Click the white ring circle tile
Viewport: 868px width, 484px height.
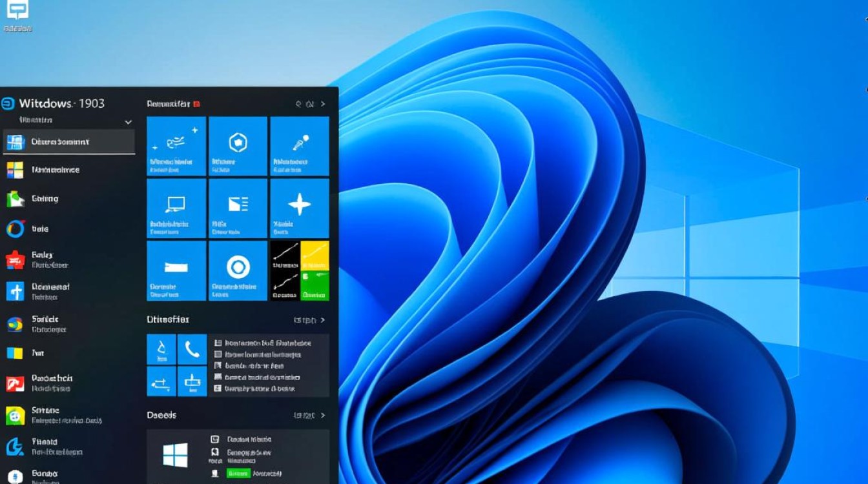pos(238,270)
